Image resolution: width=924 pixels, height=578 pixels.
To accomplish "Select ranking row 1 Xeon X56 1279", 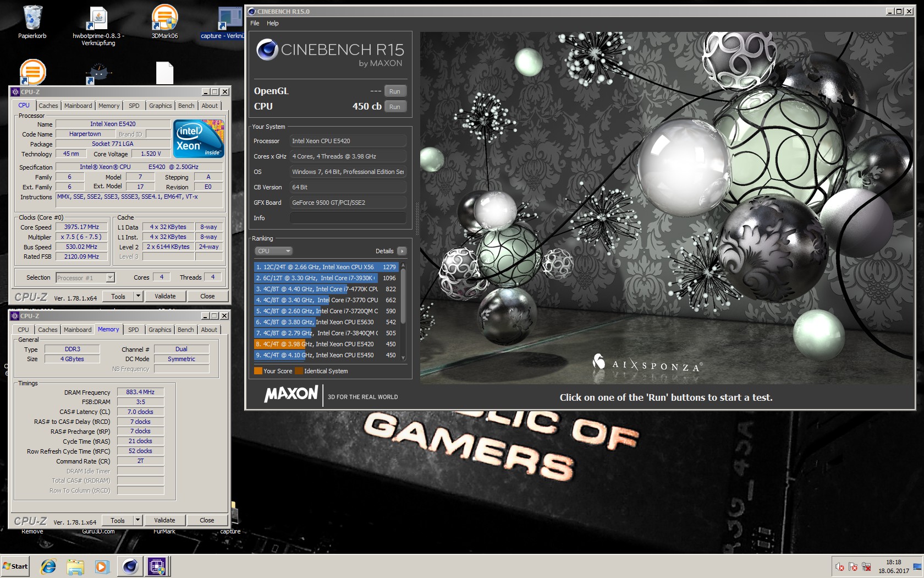I will [x=326, y=267].
